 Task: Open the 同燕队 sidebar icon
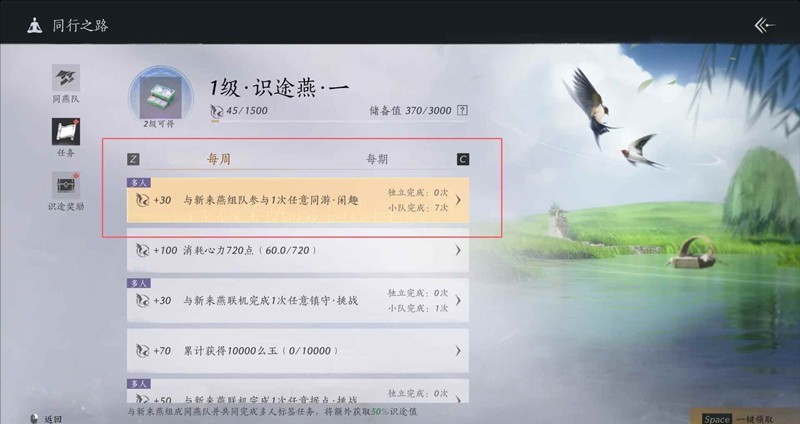(66, 78)
